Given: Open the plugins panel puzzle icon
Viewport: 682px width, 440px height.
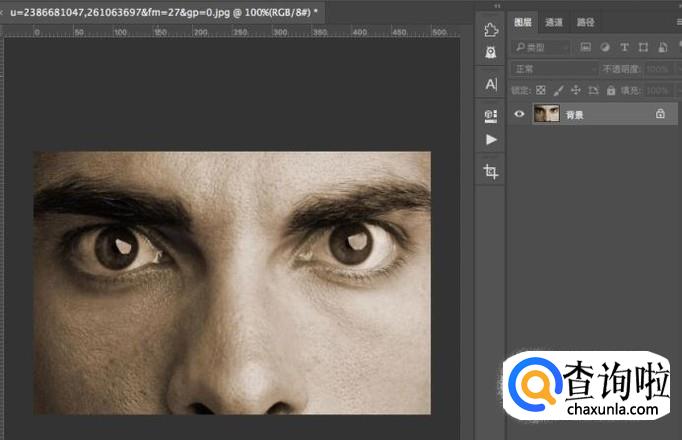Looking at the screenshot, I should point(490,29).
